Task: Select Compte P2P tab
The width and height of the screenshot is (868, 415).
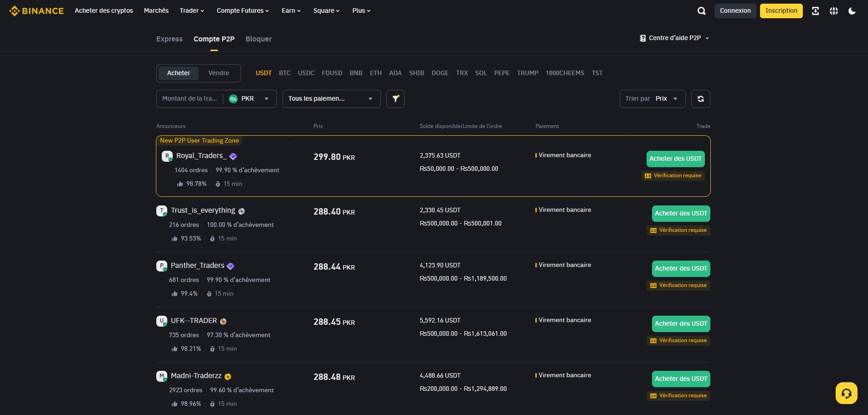Action: tap(214, 39)
